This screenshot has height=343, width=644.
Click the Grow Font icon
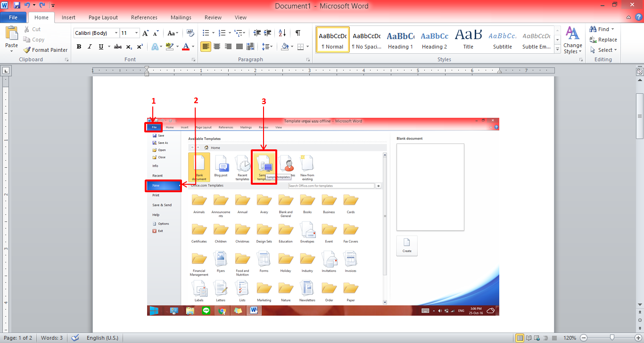146,33
